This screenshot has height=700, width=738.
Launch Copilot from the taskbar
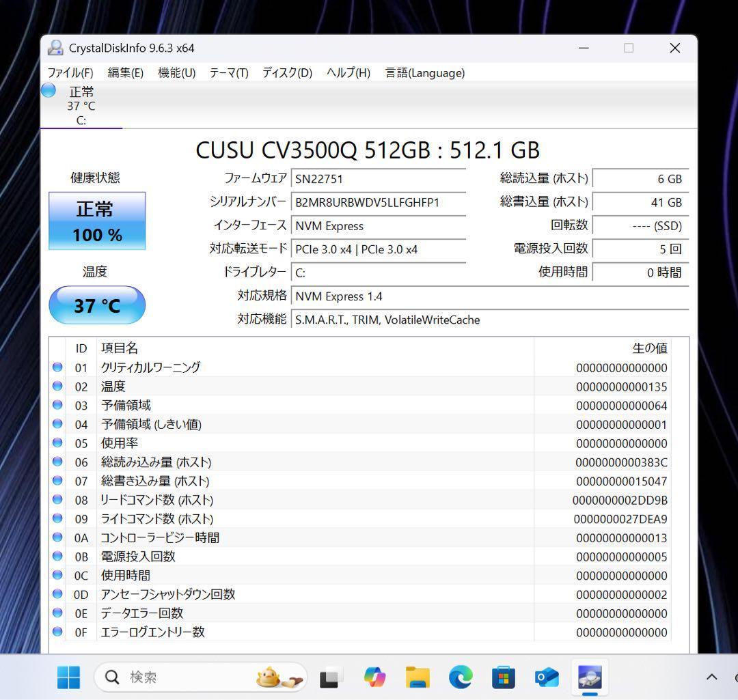374,677
